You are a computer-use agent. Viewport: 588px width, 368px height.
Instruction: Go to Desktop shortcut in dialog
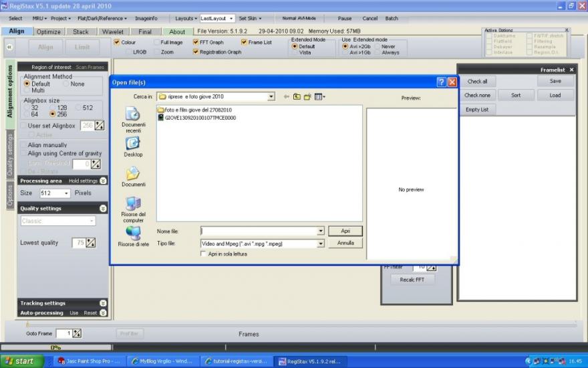(133, 147)
